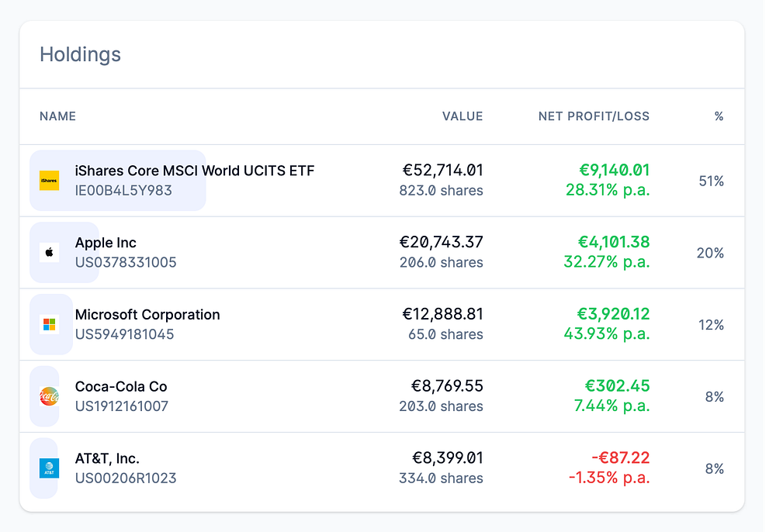776x532 pixels.
Task: Open iShares Core MSCI World UCITS ETF
Action: pyautogui.click(x=195, y=171)
